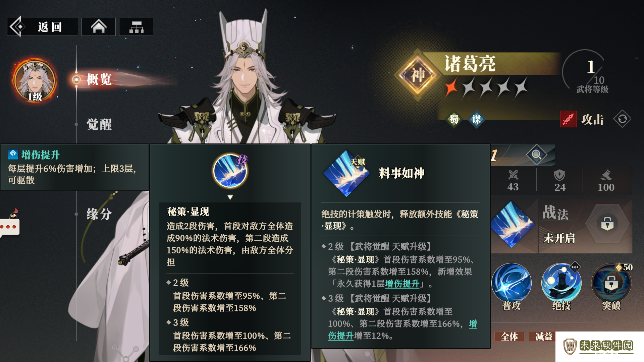Toggle the 攻击 role switch icon
Image resolution: width=644 pixels, height=362 pixels.
click(622, 119)
